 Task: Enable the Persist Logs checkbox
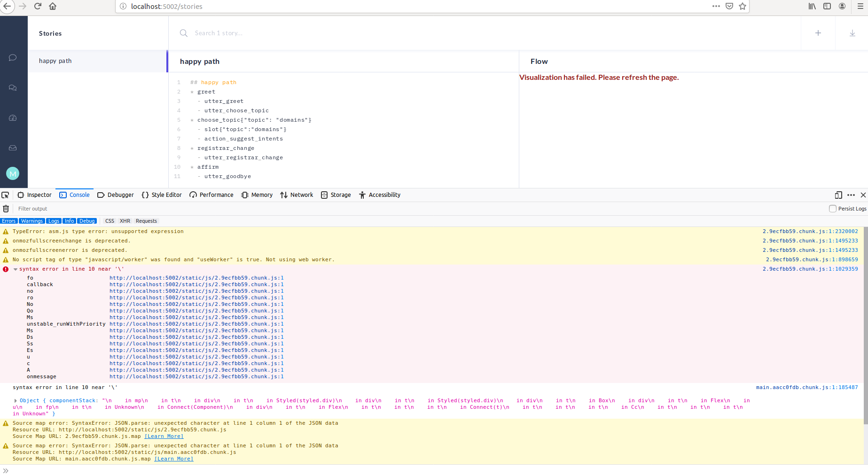click(833, 209)
